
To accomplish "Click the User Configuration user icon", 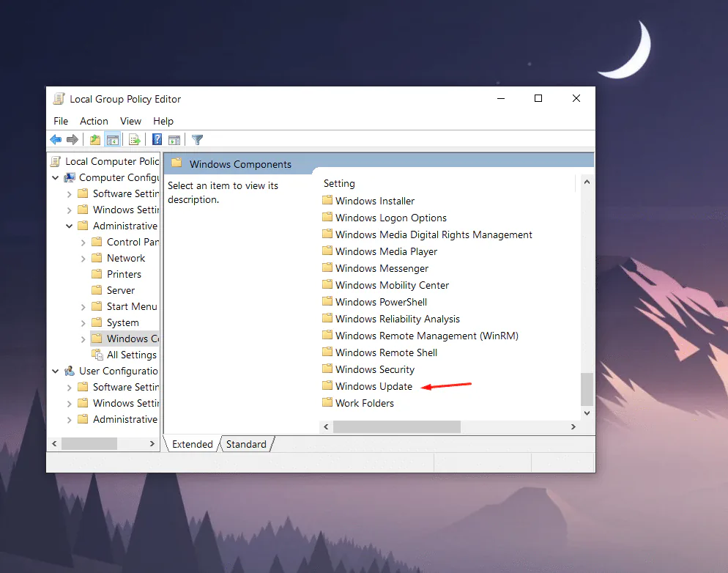I will pyautogui.click(x=70, y=371).
